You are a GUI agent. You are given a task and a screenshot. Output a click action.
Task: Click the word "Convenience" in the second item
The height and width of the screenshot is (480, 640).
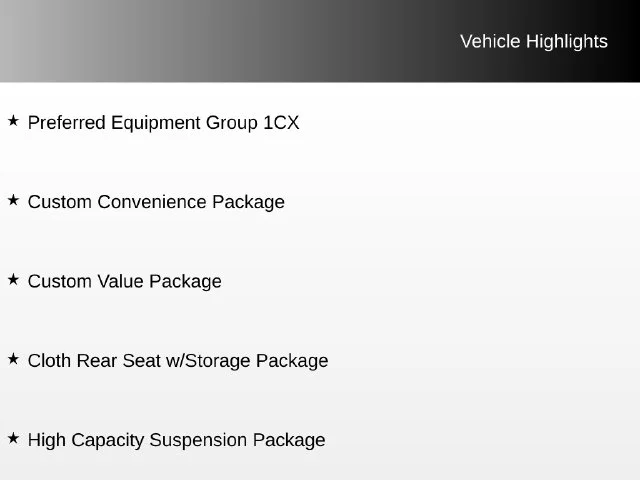(x=152, y=202)
